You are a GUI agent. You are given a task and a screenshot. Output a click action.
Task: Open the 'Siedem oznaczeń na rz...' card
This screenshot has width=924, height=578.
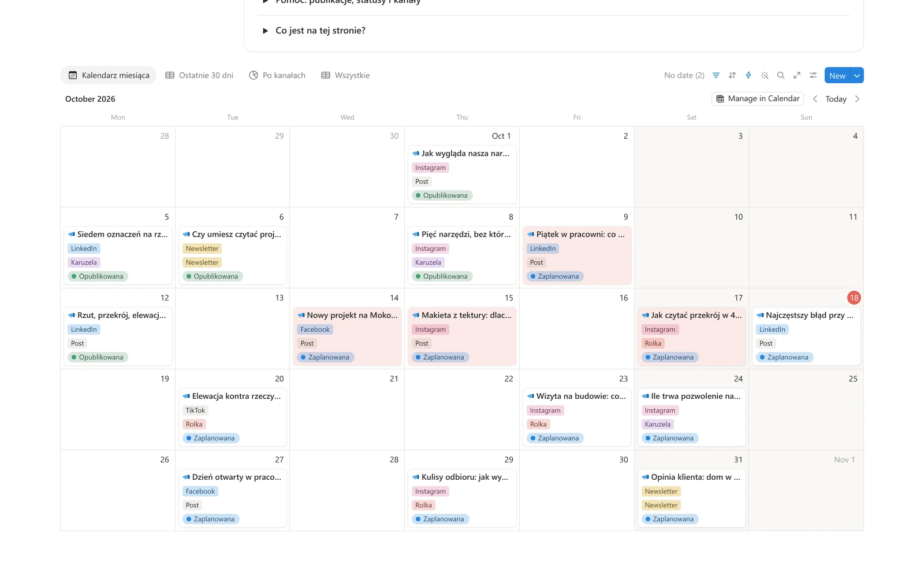tap(118, 255)
